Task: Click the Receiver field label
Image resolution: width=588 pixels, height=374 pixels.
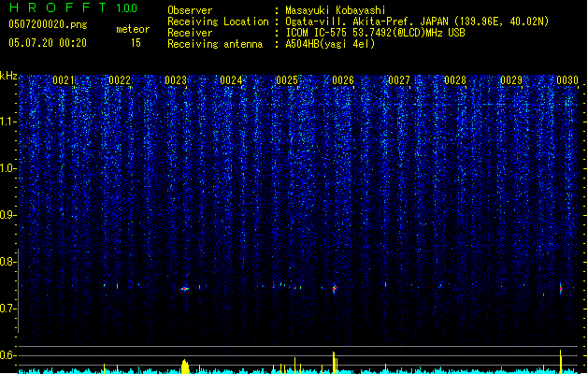Action: pos(190,33)
